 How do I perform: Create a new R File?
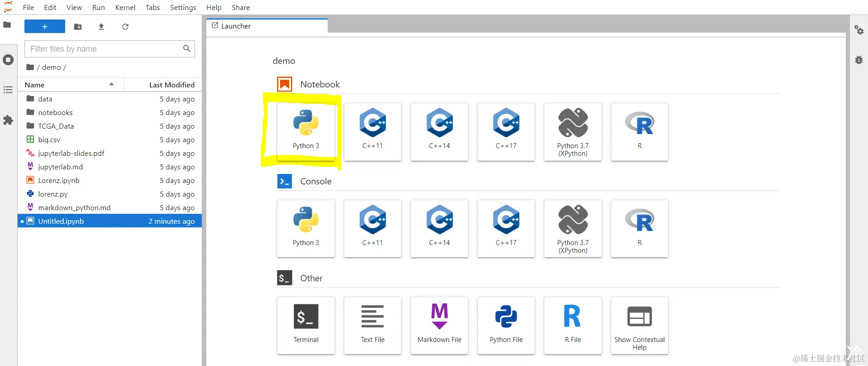pyautogui.click(x=573, y=326)
